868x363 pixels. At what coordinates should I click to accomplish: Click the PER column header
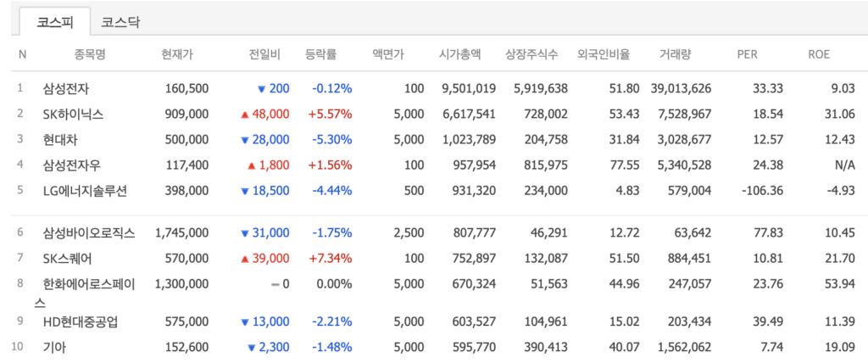coord(747,54)
